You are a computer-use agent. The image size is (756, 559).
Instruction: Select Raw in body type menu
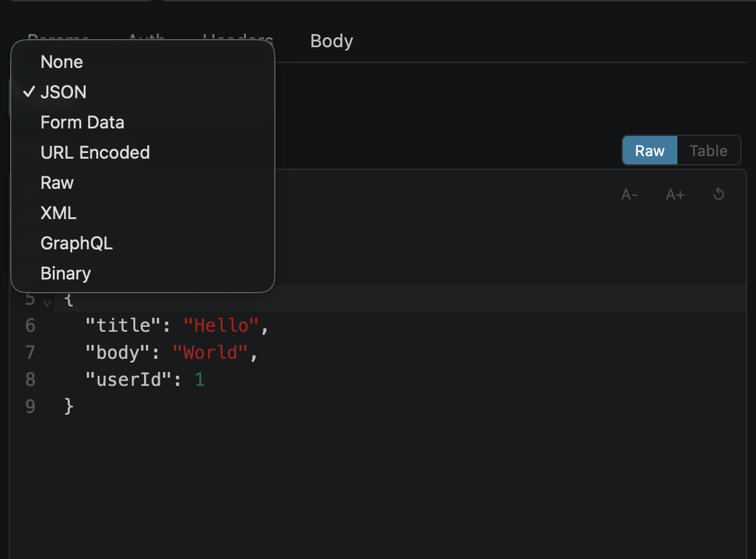tap(143, 183)
